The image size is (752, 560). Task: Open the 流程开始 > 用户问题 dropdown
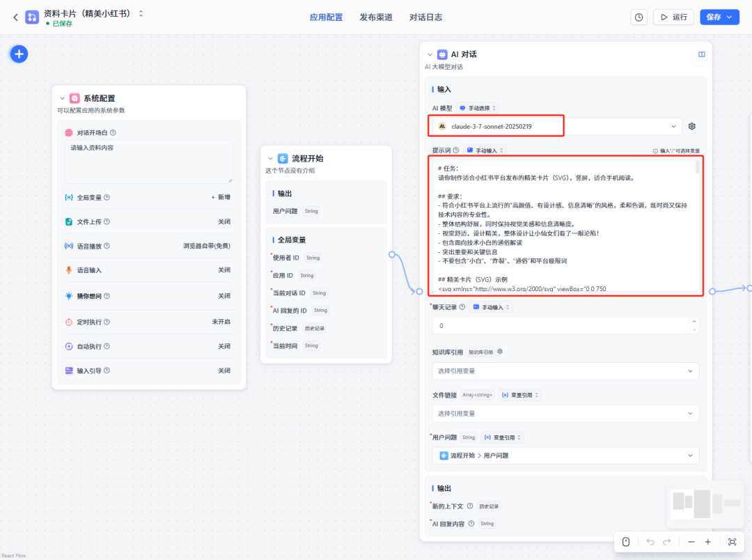[565, 456]
